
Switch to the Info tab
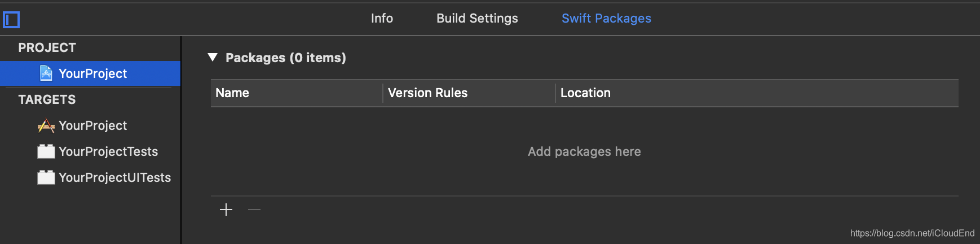click(382, 18)
